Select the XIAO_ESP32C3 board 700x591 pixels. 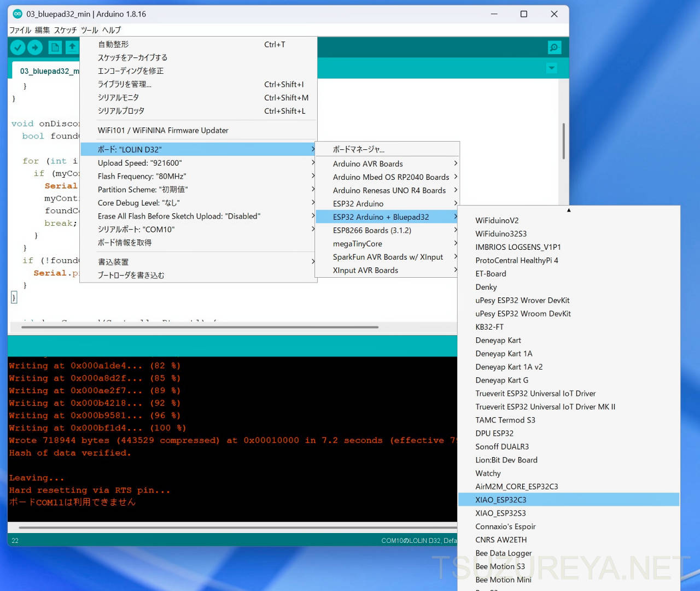[x=569, y=500]
